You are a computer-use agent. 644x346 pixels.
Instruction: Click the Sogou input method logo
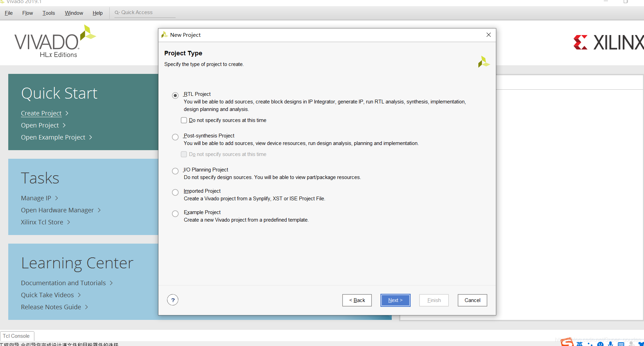(567, 342)
